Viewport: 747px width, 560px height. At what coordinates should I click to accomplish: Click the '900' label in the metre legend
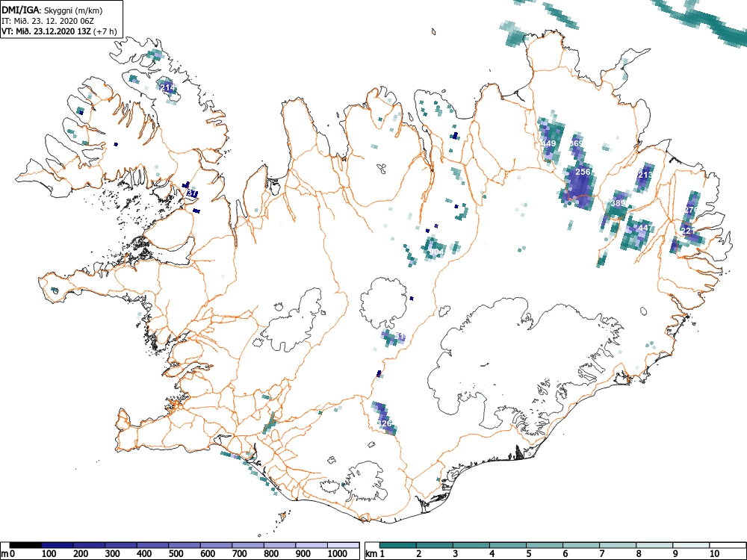point(303,554)
